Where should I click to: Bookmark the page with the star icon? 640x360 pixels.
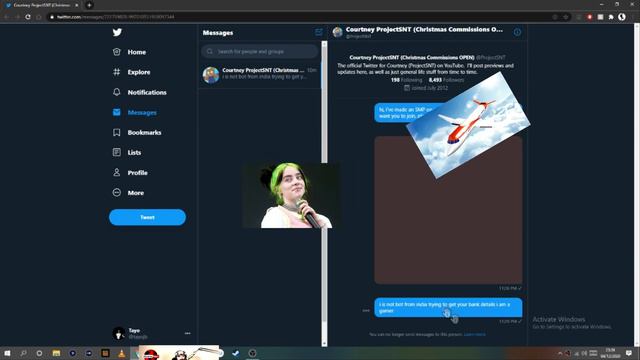(566, 17)
